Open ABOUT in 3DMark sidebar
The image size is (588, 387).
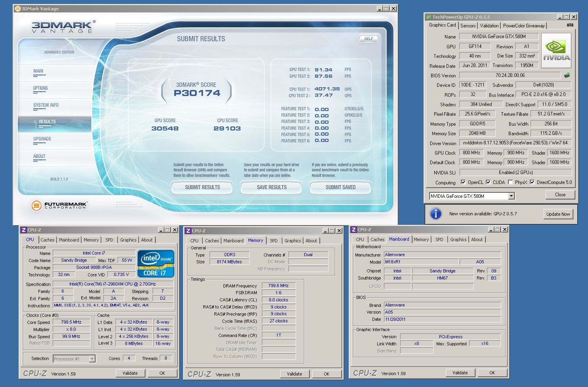[x=39, y=156]
